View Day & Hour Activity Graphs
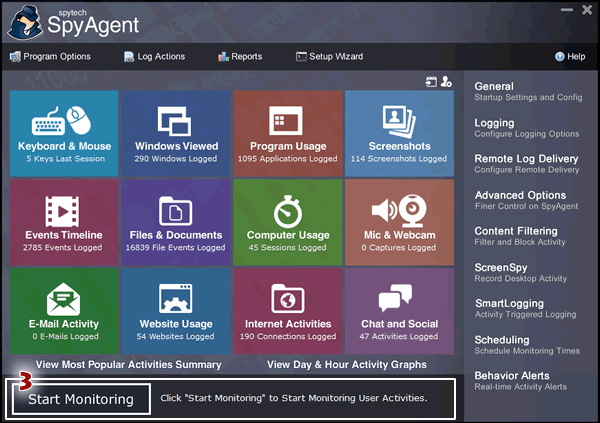Image resolution: width=600 pixels, height=423 pixels. pyautogui.click(x=347, y=364)
